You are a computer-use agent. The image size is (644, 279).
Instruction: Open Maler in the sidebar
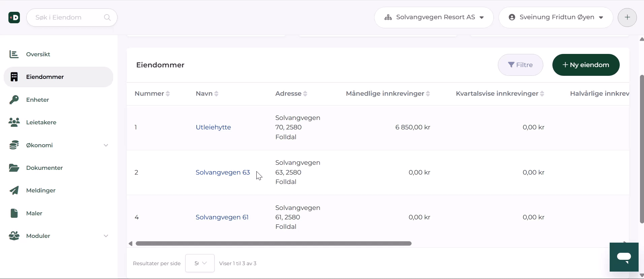point(58,213)
